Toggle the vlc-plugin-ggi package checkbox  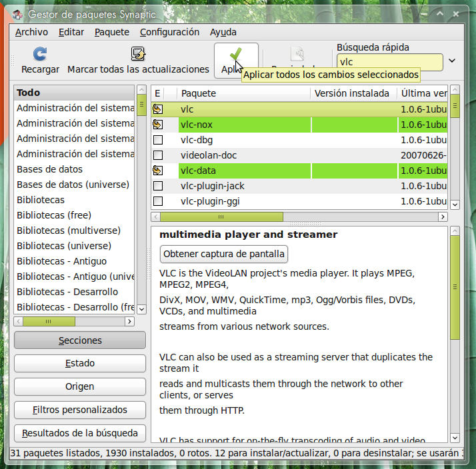point(158,201)
